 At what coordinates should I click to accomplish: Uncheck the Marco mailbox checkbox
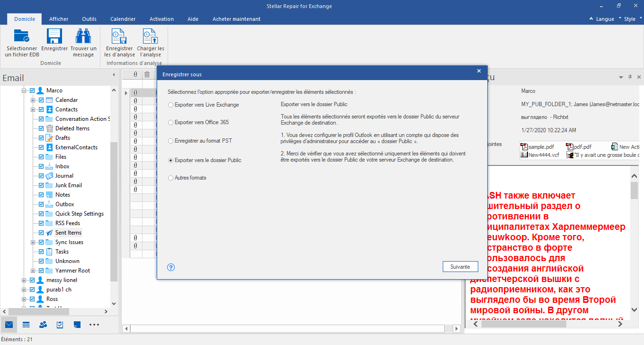coord(32,91)
